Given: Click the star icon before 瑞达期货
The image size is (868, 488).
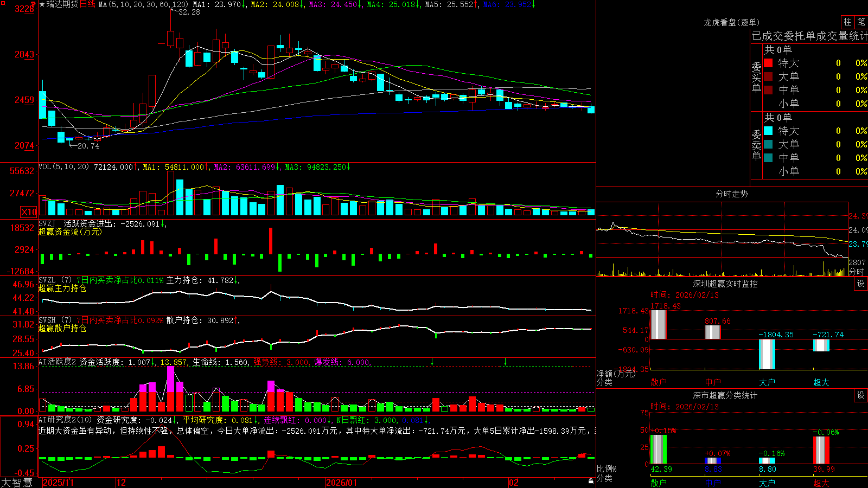Looking at the screenshot, I should [x=42, y=4].
